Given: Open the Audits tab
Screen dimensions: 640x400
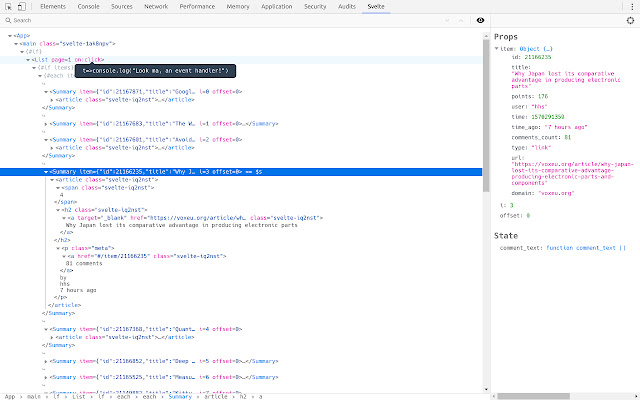Looking at the screenshot, I should (347, 7).
